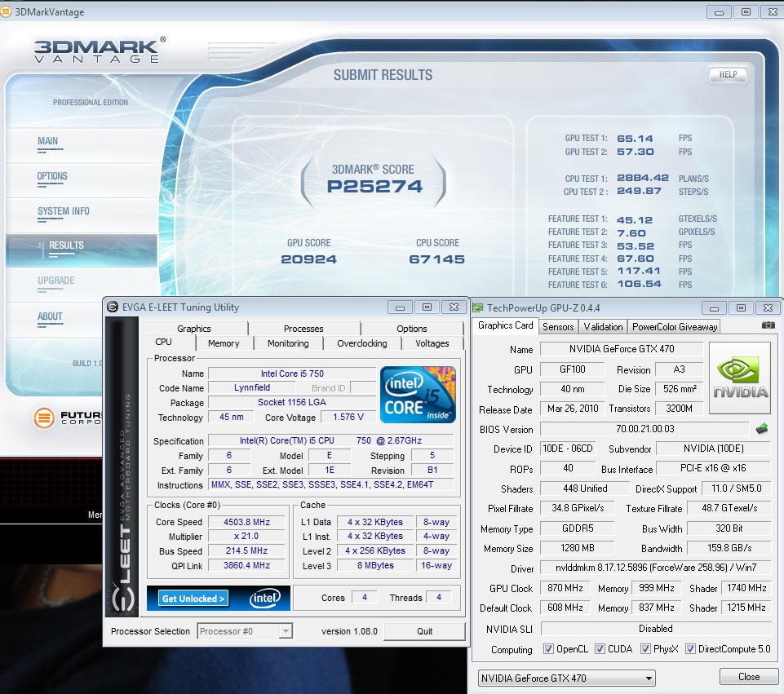This screenshot has height=694, width=784.
Task: Click the GPU score 20924
Action: coord(308,259)
